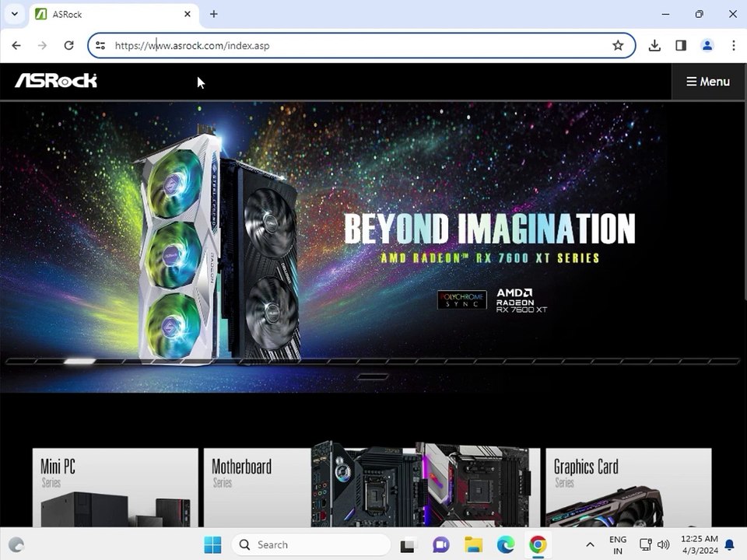Open the clock showing 12:25 AM
Image resolution: width=747 pixels, height=560 pixels.
[699, 544]
